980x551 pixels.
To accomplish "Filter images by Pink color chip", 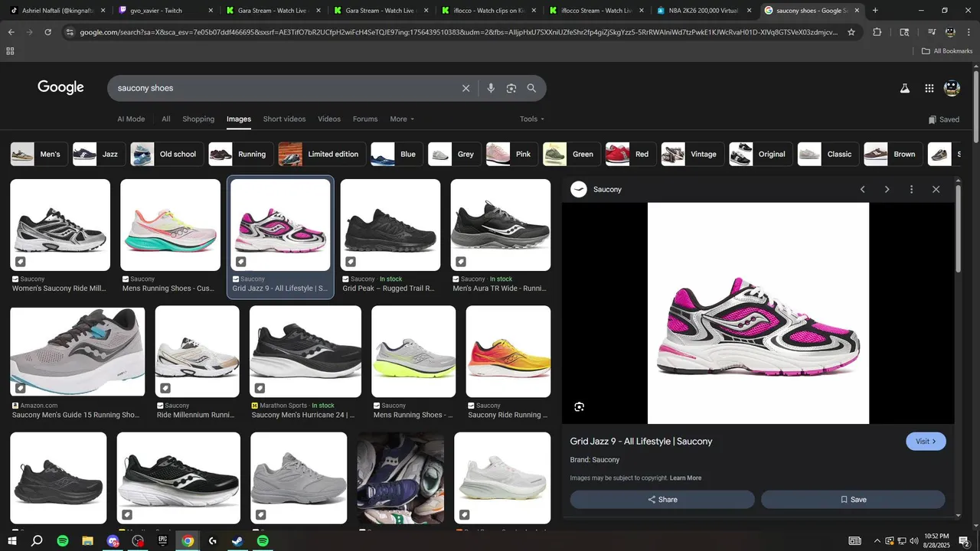I will (x=512, y=154).
